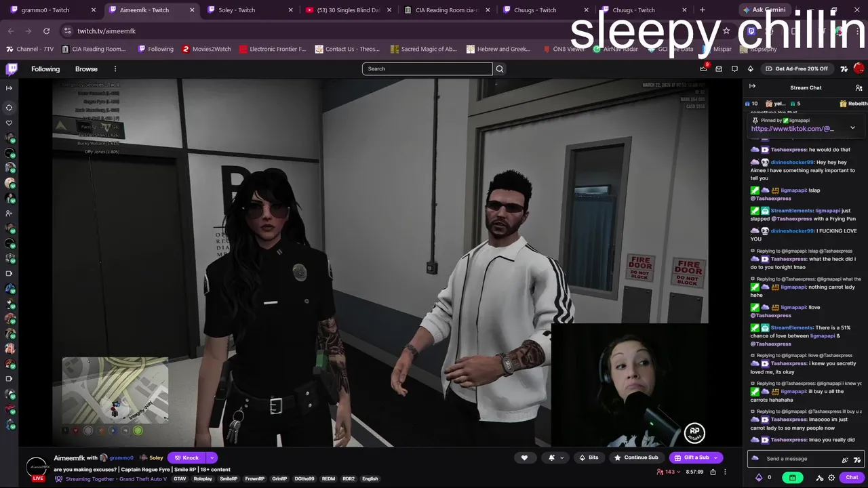Open the Movies2Watch bookmark
This screenshot has width=868, height=488.
pos(206,49)
